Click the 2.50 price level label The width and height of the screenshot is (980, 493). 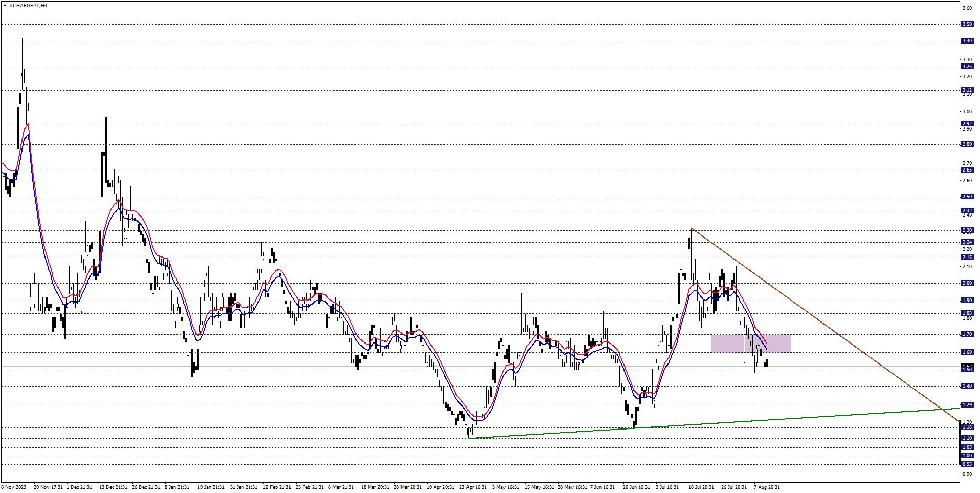[967, 197]
